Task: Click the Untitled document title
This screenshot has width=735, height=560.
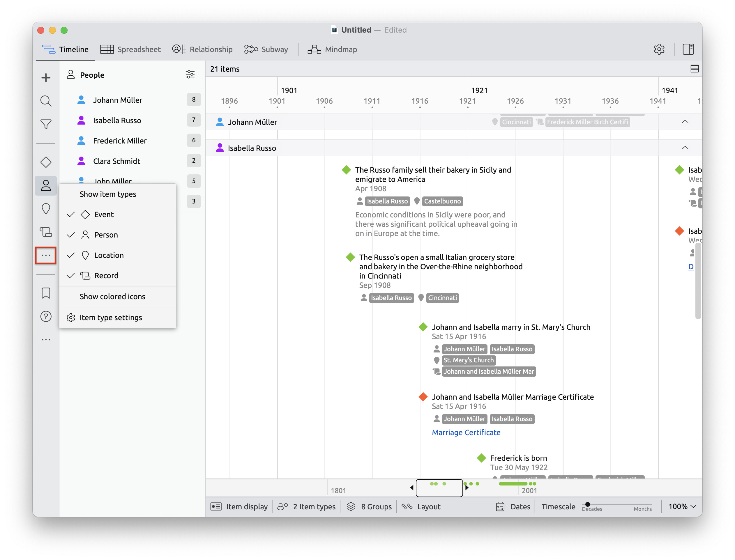Action: pyautogui.click(x=356, y=30)
